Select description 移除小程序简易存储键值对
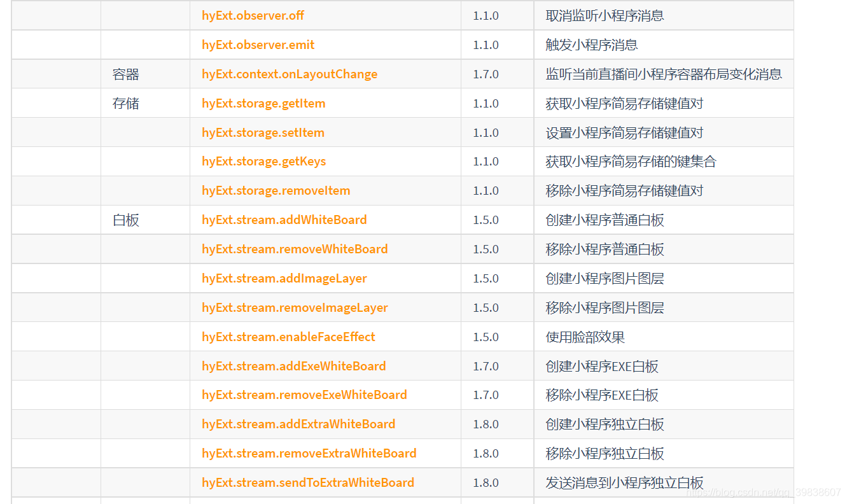The width and height of the screenshot is (847, 504). [624, 190]
